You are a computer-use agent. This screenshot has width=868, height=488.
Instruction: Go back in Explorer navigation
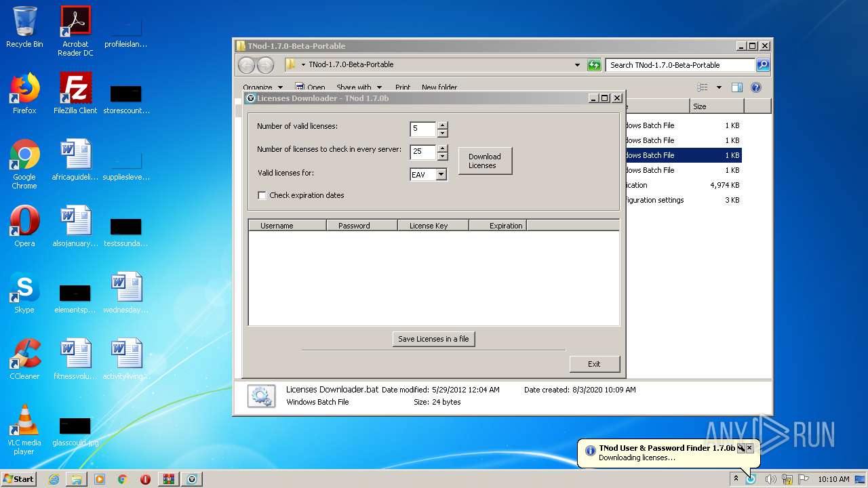pyautogui.click(x=247, y=65)
